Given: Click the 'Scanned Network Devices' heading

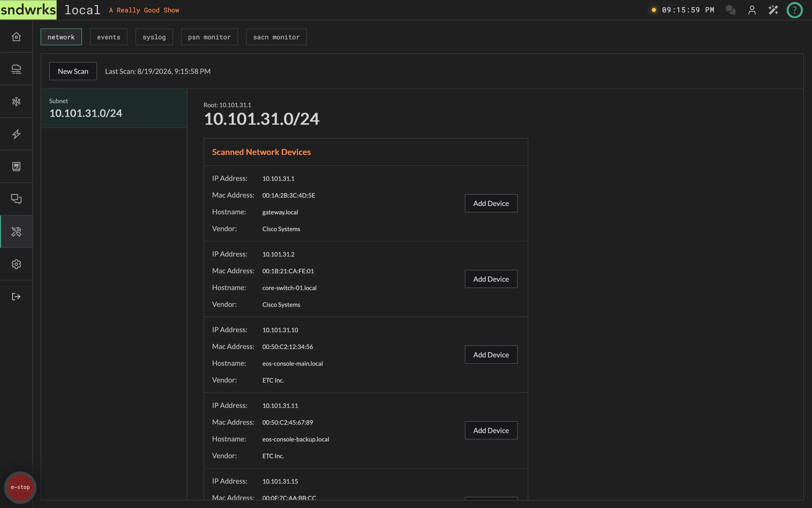Looking at the screenshot, I should coord(261,152).
